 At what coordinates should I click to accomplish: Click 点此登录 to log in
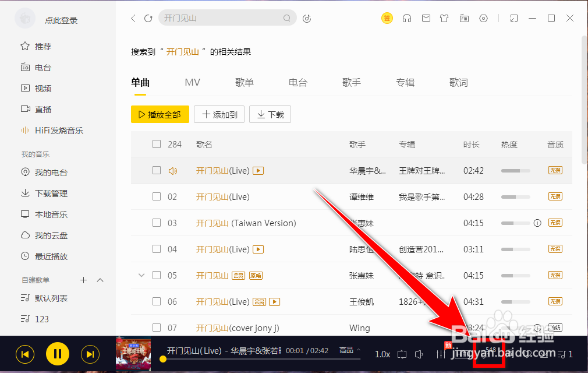click(61, 20)
